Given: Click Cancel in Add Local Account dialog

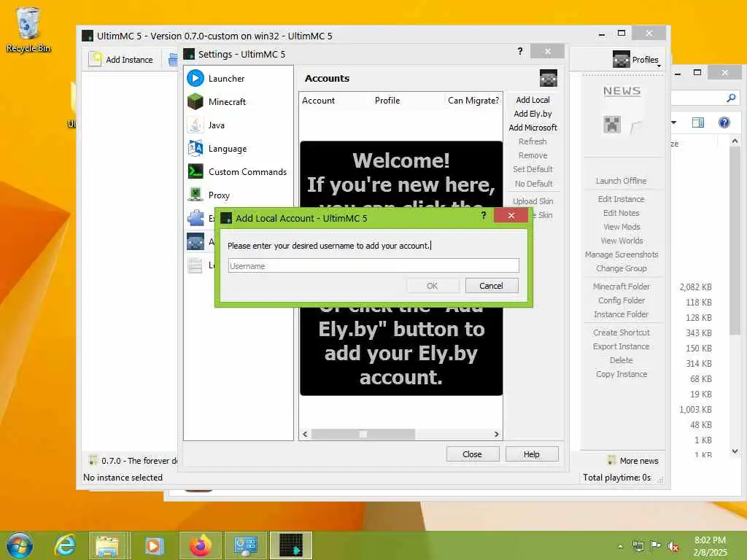Looking at the screenshot, I should (491, 286).
